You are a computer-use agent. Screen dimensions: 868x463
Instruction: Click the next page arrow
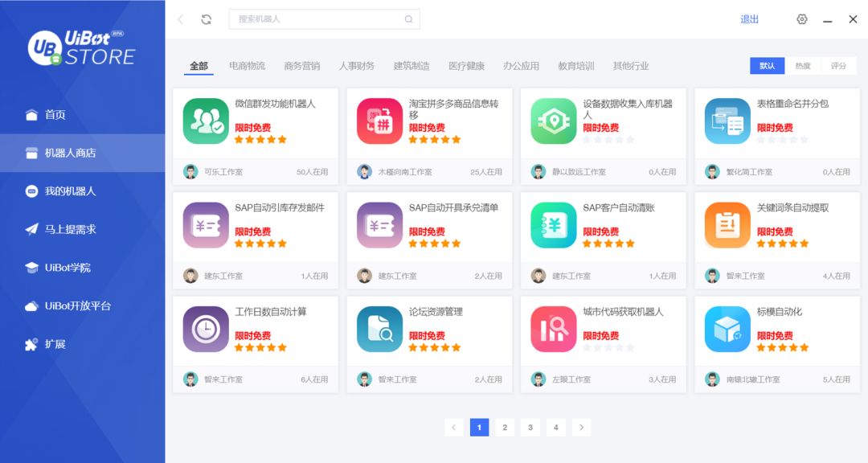point(581,427)
